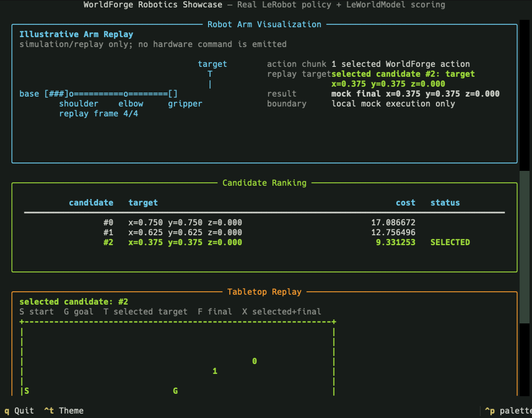The height and width of the screenshot is (418, 532).
Task: Click the action chunk label
Action: point(297,64)
